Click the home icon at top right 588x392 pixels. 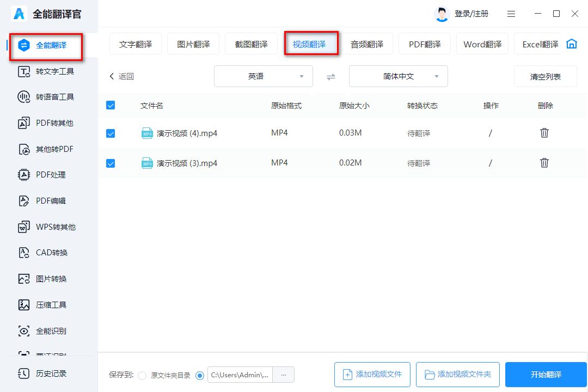(x=571, y=44)
